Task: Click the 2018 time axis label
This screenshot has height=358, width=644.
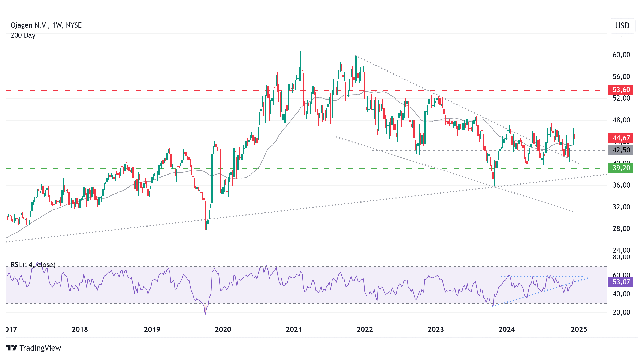Action: (80, 330)
